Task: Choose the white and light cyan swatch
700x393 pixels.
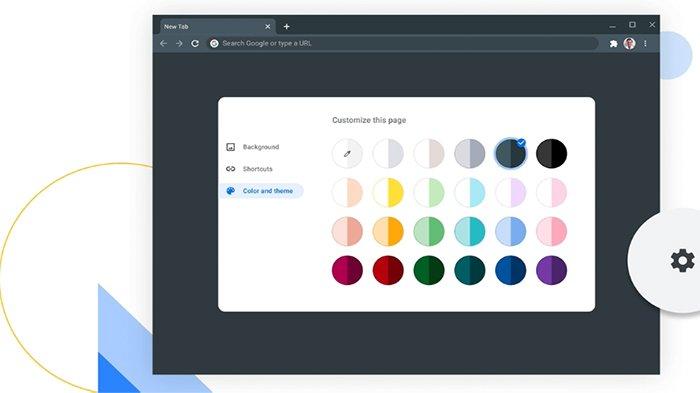Action: [x=470, y=192]
